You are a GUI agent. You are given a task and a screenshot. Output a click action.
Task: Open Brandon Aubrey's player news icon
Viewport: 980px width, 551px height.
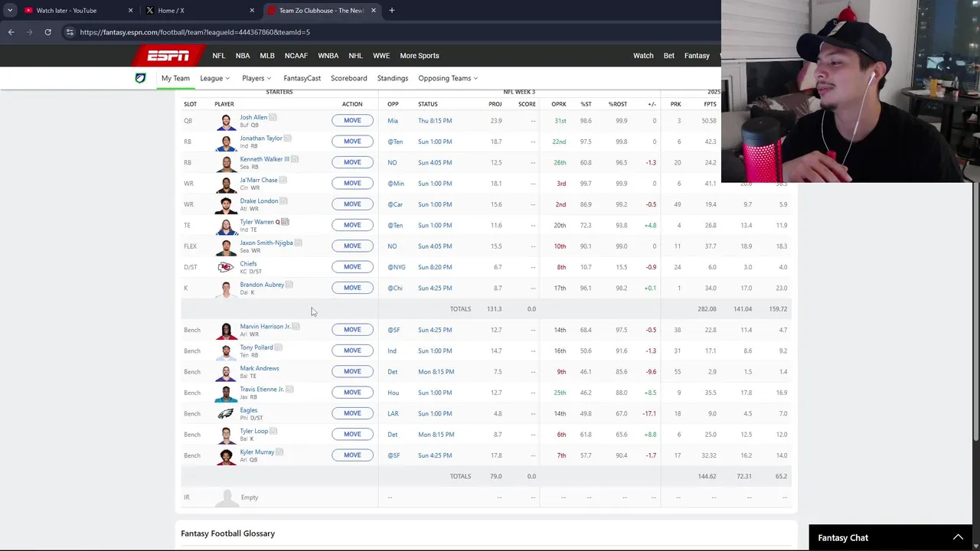[289, 285]
